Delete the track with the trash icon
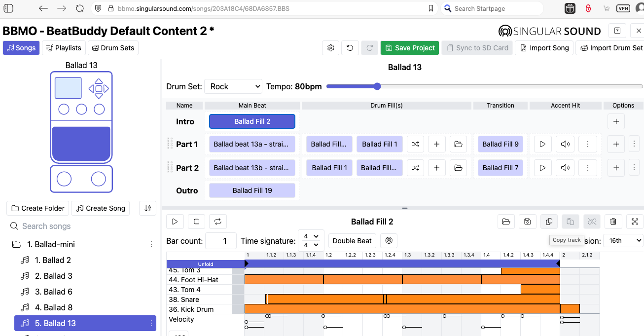644x336 pixels. [x=613, y=222]
